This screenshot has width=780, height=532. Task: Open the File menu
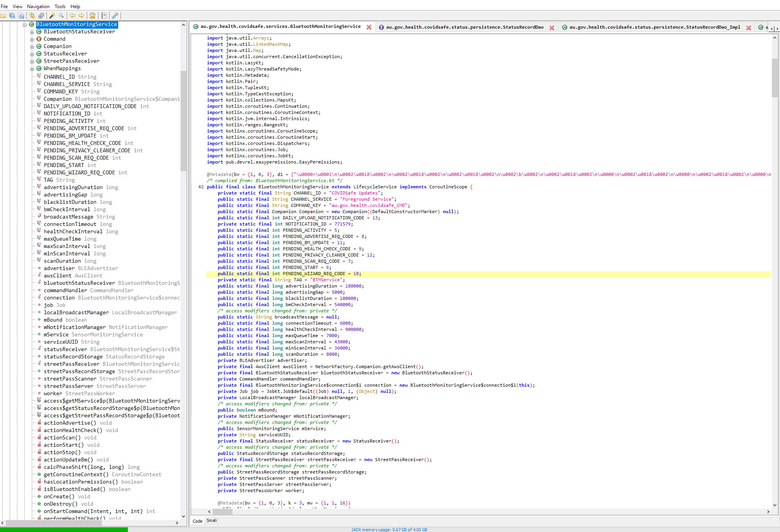click(x=4, y=7)
